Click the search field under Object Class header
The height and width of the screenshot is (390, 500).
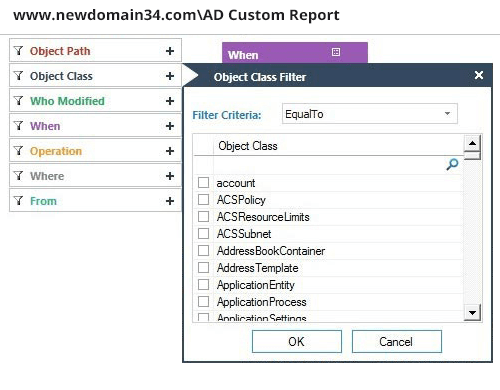pos(329,165)
